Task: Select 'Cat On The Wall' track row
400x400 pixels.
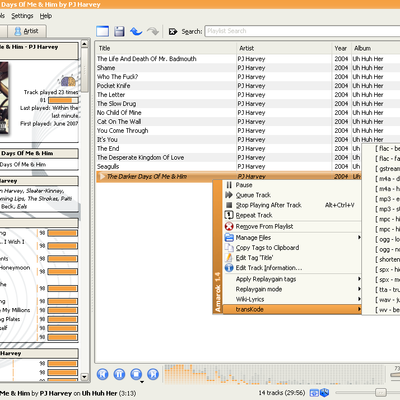Action: tap(248, 122)
